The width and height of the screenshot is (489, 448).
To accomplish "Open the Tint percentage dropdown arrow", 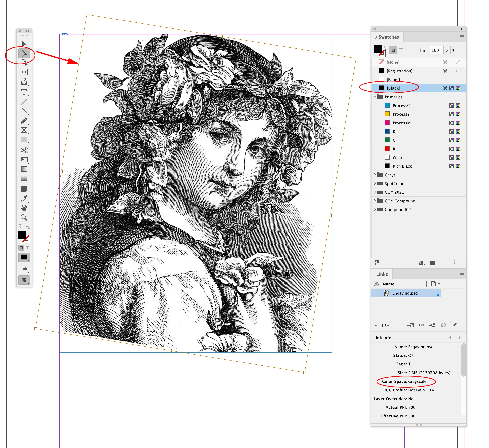I will coord(447,50).
